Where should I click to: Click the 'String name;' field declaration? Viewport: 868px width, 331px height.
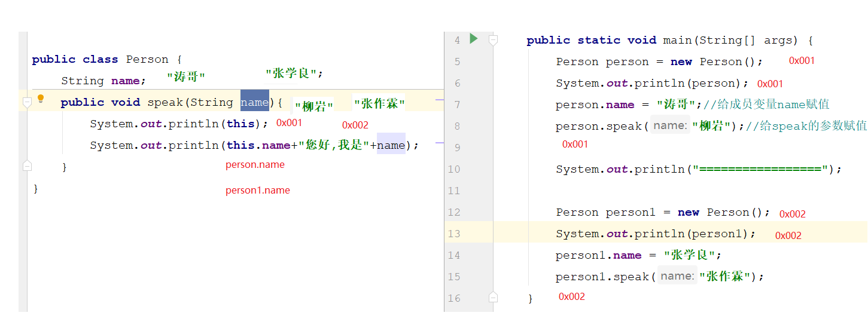click(x=103, y=81)
